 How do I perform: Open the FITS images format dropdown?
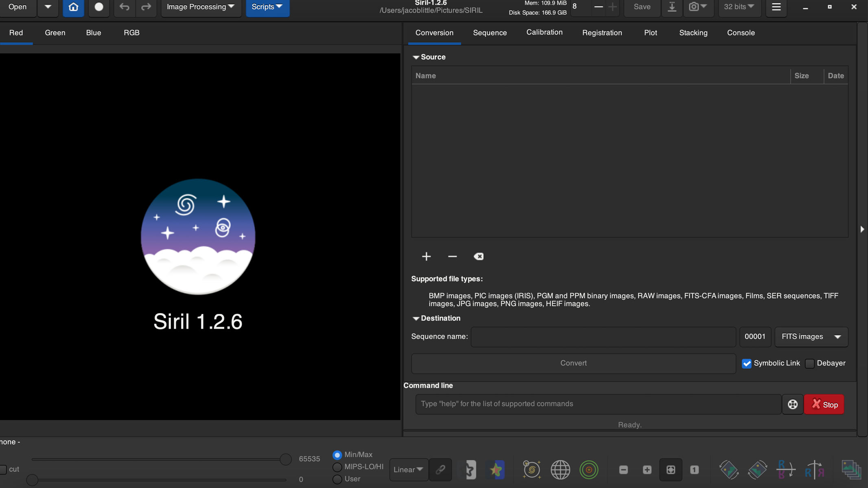click(811, 337)
